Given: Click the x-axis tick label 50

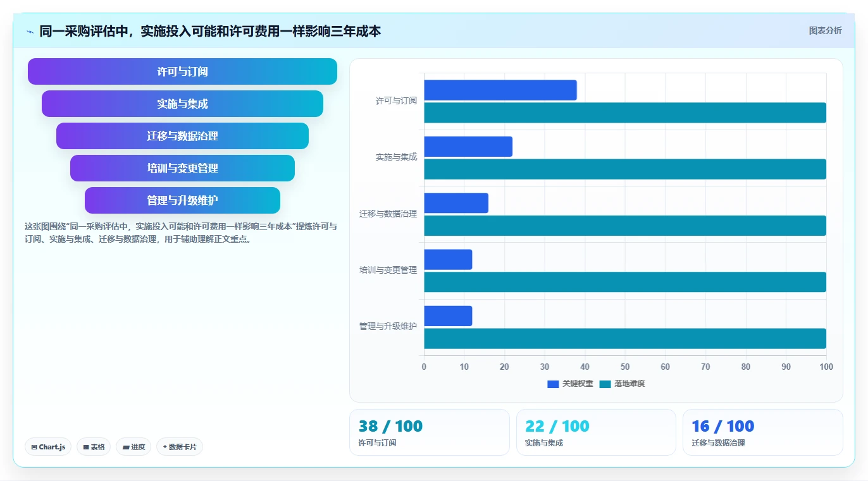Looking at the screenshot, I should click(625, 367).
